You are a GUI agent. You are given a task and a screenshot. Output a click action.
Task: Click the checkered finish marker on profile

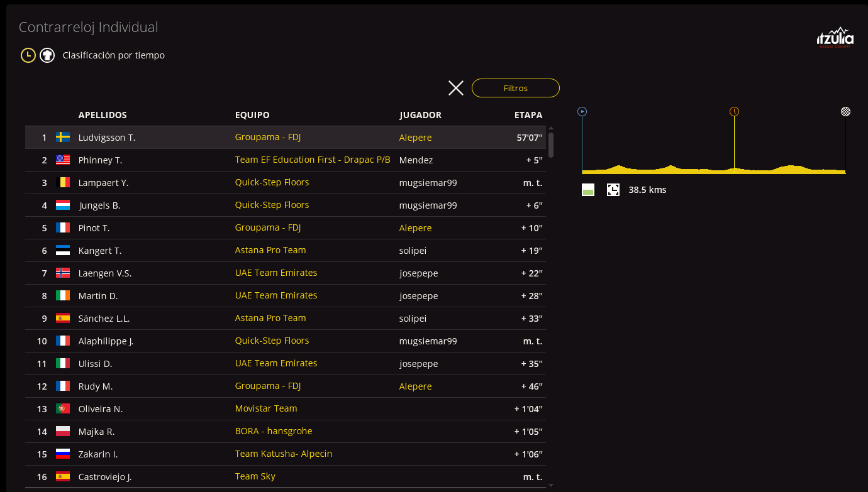(x=846, y=111)
